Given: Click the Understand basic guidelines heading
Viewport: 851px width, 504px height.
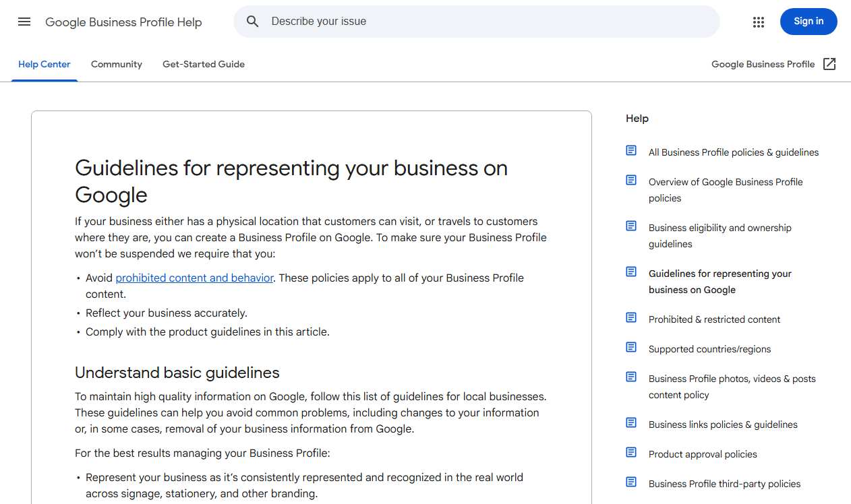Looking at the screenshot, I should click(177, 373).
